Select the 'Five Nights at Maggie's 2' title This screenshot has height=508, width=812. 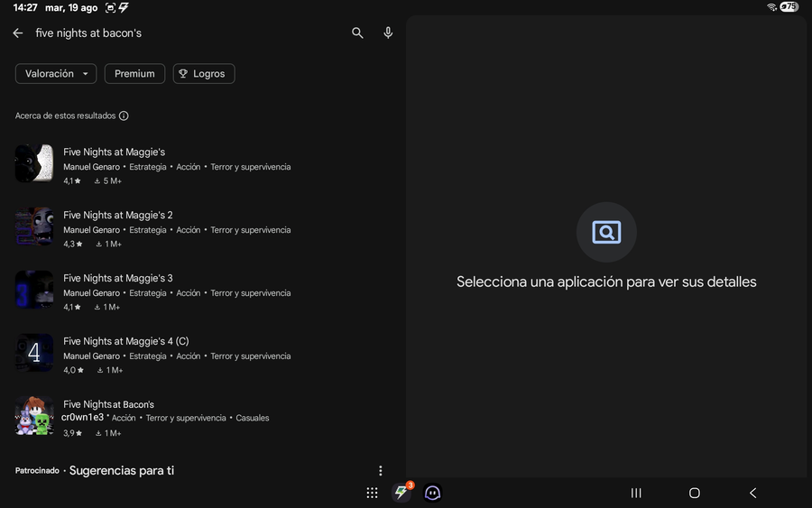coord(118,215)
